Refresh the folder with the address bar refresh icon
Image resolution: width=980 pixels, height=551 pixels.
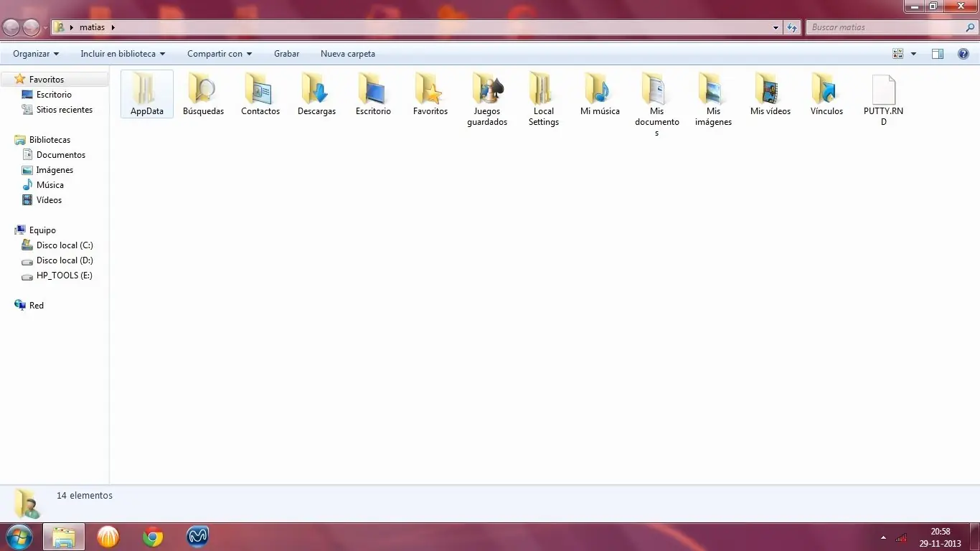point(791,27)
